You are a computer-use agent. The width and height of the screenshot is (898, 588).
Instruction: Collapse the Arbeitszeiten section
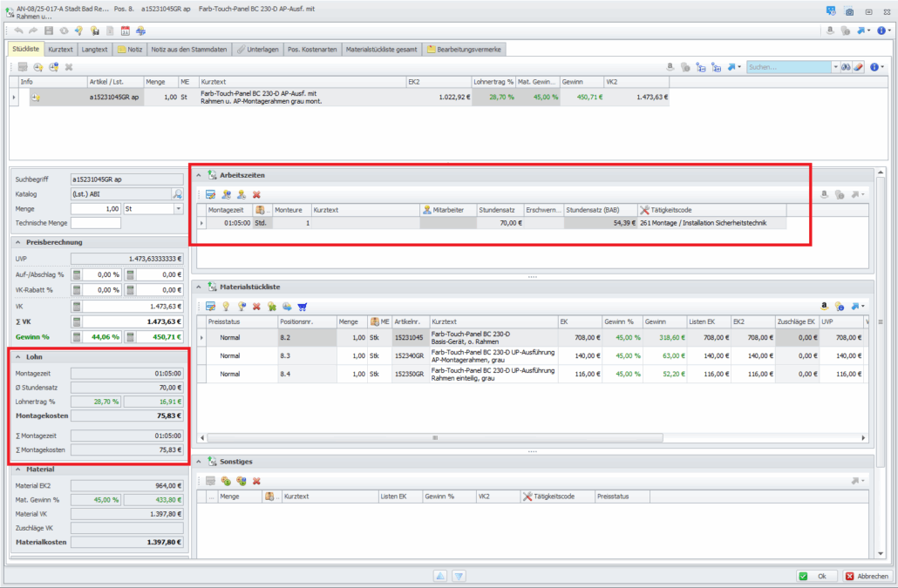[x=198, y=175]
